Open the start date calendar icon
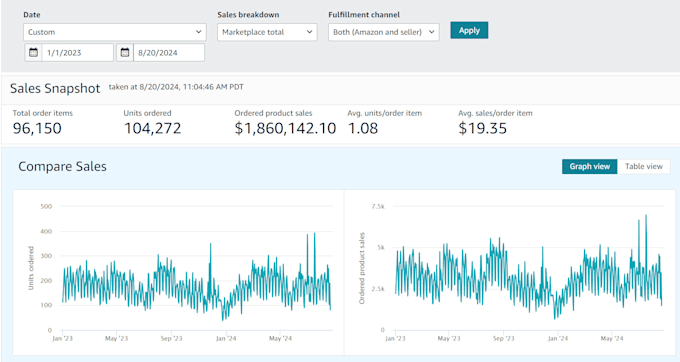 coord(33,52)
